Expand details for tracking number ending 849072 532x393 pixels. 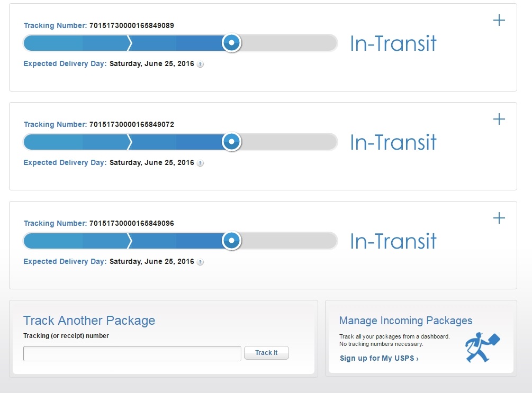(499, 120)
